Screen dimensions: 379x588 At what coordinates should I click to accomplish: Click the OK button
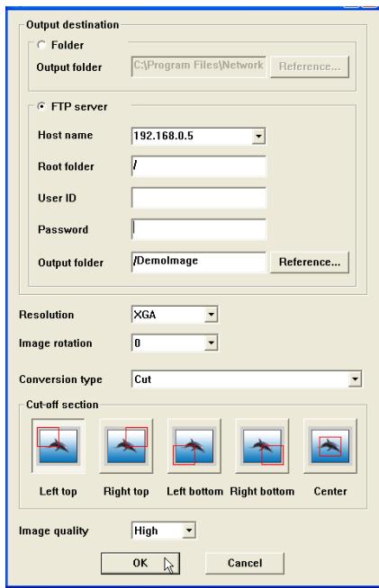coord(140,563)
